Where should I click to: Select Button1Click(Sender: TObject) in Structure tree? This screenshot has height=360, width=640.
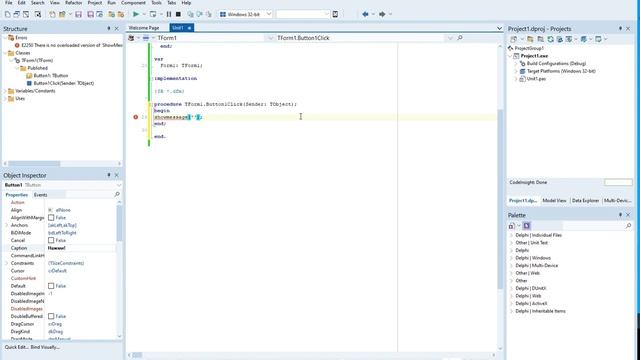(64, 83)
